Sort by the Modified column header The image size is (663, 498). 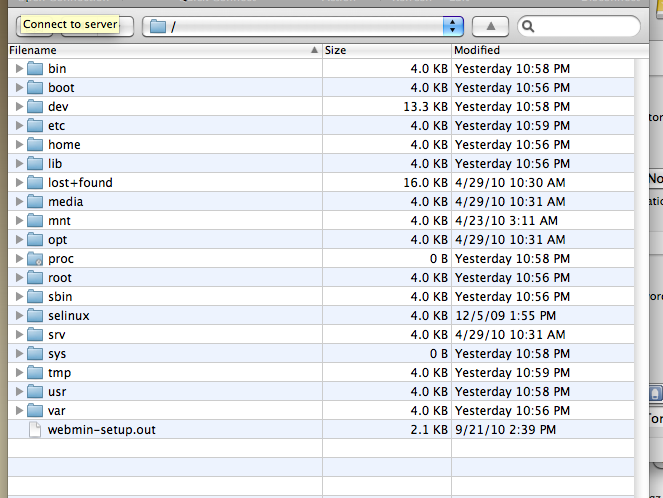pyautogui.click(x=540, y=50)
